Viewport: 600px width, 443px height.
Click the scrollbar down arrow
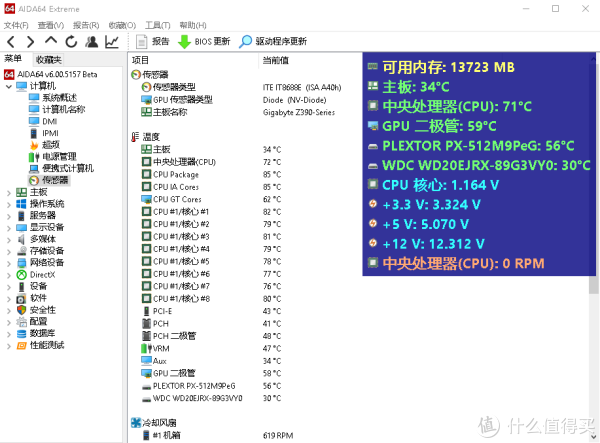click(593, 437)
